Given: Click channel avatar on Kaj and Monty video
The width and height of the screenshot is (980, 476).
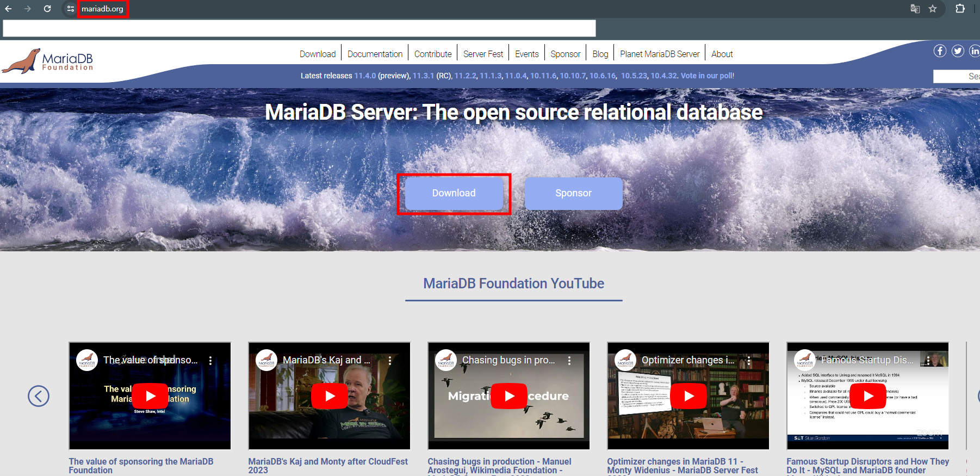Looking at the screenshot, I should point(266,360).
